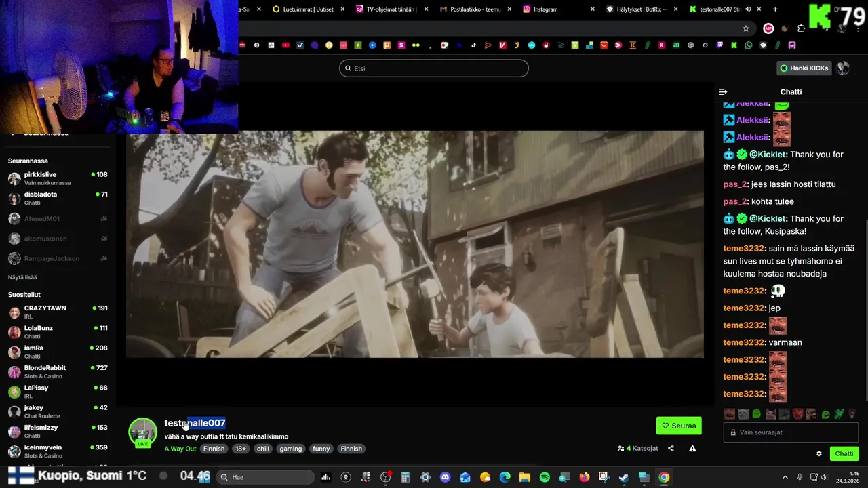
Task: Open pirkkislive followed channel
Action: (x=58, y=178)
